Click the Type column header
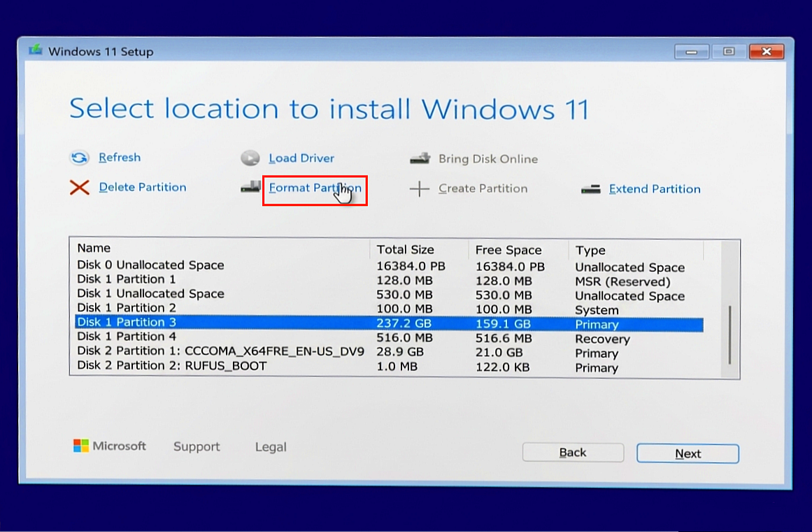Image resolution: width=812 pixels, height=532 pixels. tap(636, 250)
